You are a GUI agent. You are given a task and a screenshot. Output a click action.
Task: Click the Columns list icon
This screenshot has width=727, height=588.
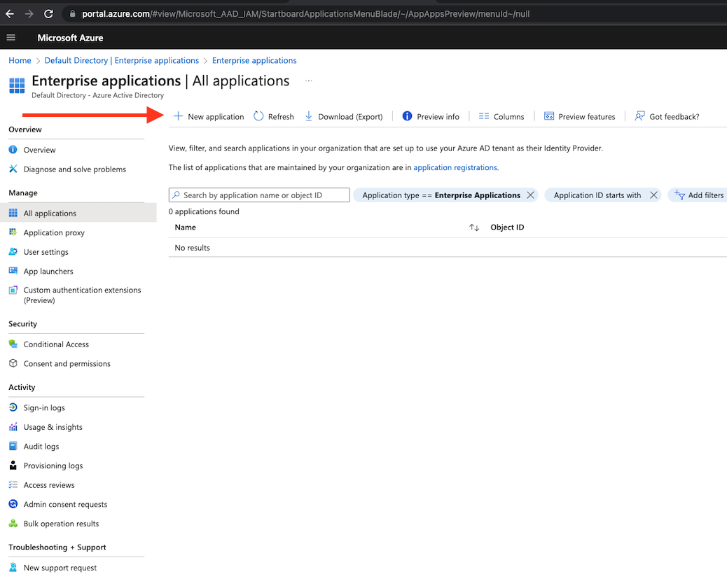pos(484,116)
